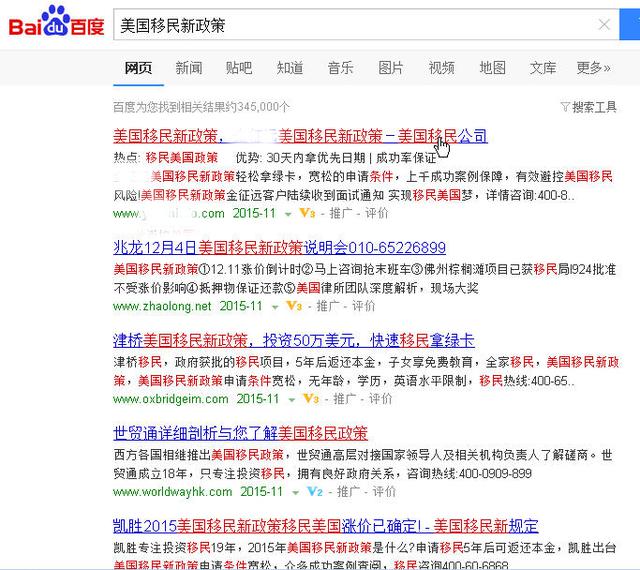Open result 凯胜2015美国移民新政策移民美国涨价已确定
The height and width of the screenshot is (570, 640).
point(326,526)
